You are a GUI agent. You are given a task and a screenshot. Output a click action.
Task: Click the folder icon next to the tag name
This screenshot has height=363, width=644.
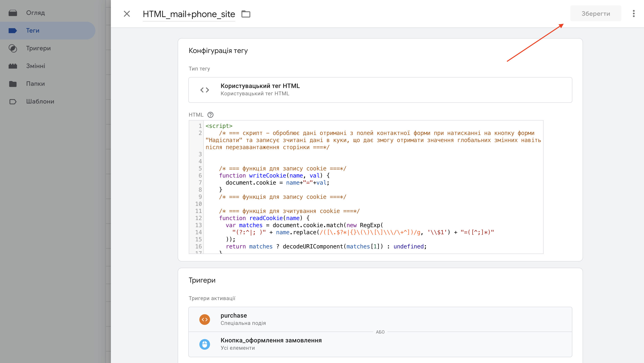point(246,14)
